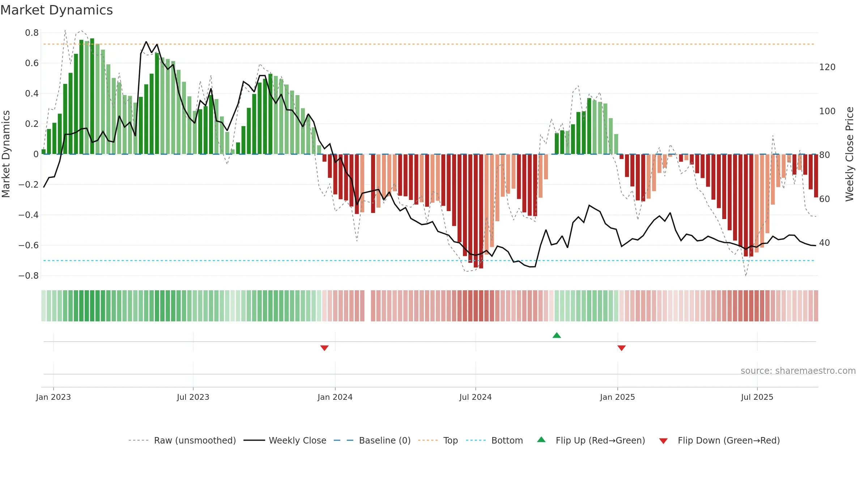Click the red Flip Down marker after Jan 2025
This screenshot has height=488, width=868.
coord(621,348)
